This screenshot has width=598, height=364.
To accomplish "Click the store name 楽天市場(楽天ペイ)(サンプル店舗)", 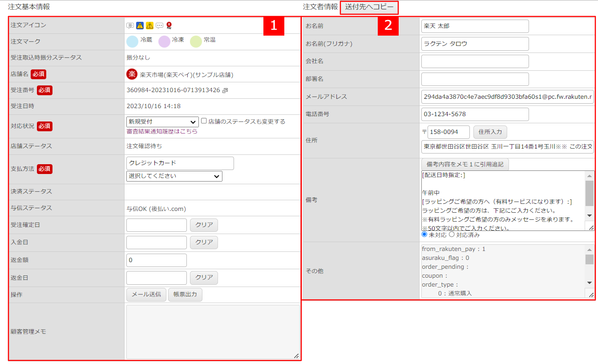I will [x=186, y=75].
